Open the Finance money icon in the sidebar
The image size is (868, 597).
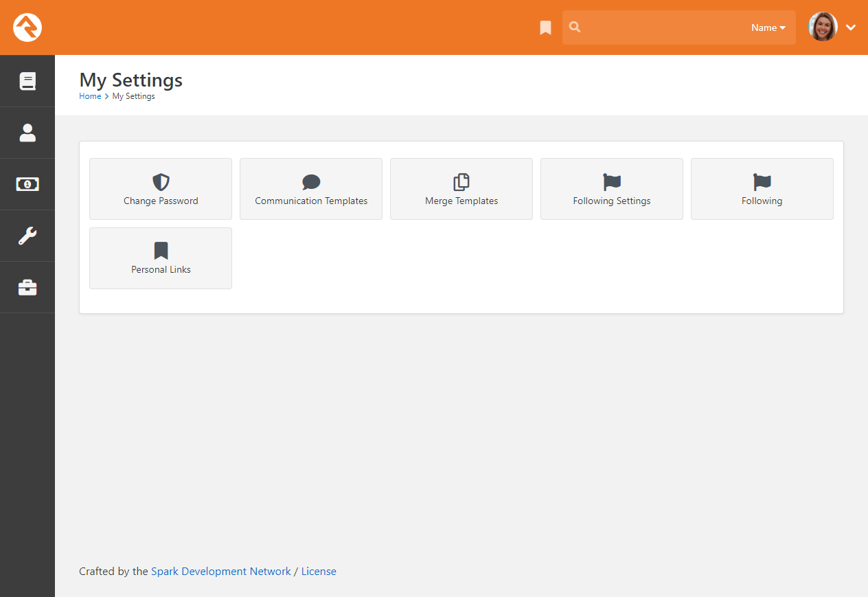27,184
